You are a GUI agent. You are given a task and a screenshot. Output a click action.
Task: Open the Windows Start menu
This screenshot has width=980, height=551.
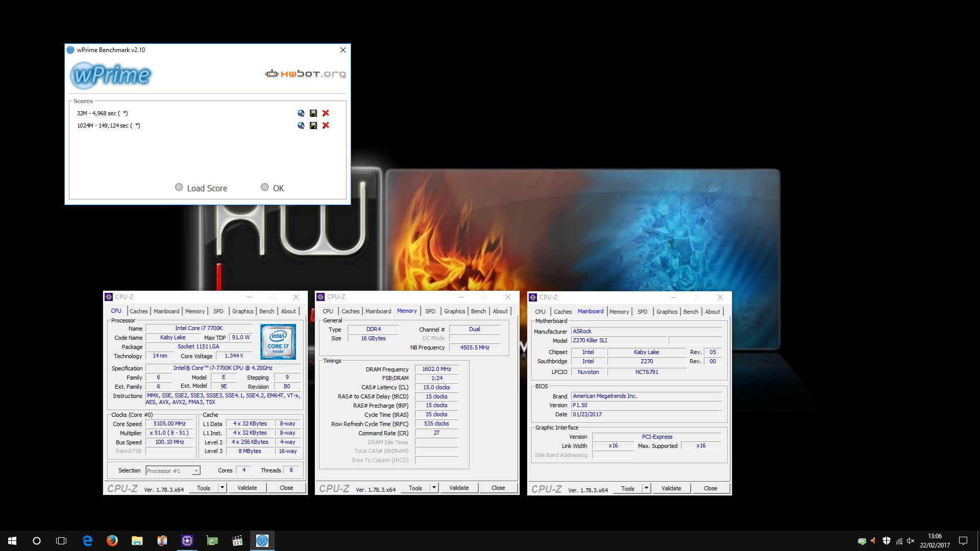(12, 541)
